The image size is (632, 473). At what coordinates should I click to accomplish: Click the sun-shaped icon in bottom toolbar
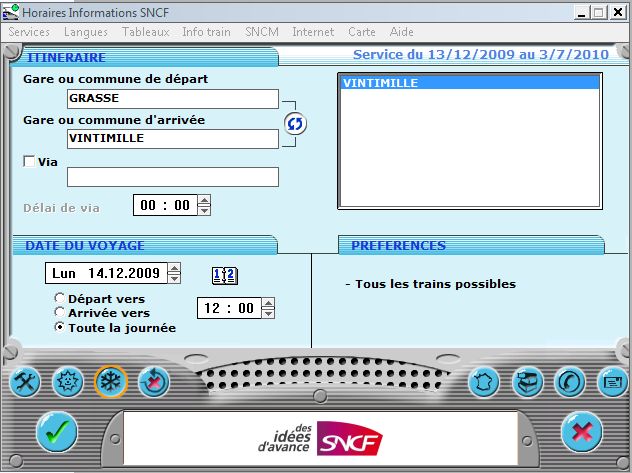point(69,382)
